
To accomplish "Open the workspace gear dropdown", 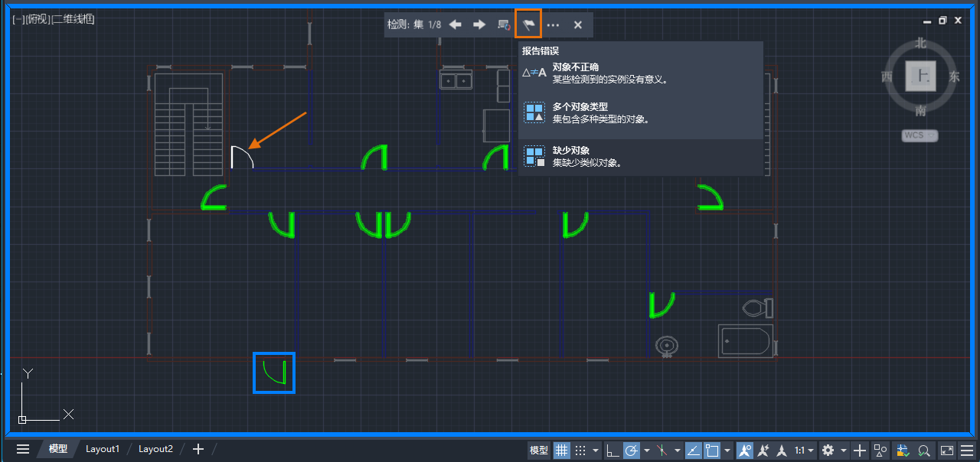I will (844, 450).
